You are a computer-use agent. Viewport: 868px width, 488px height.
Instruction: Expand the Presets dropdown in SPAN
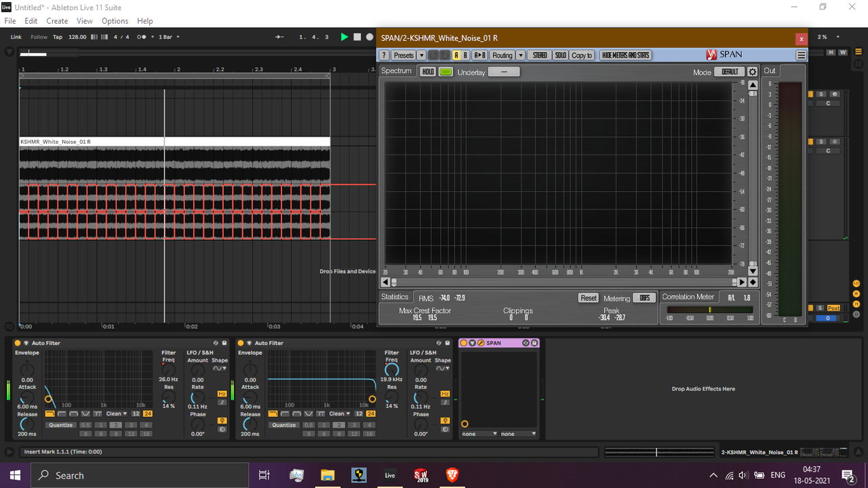point(422,55)
